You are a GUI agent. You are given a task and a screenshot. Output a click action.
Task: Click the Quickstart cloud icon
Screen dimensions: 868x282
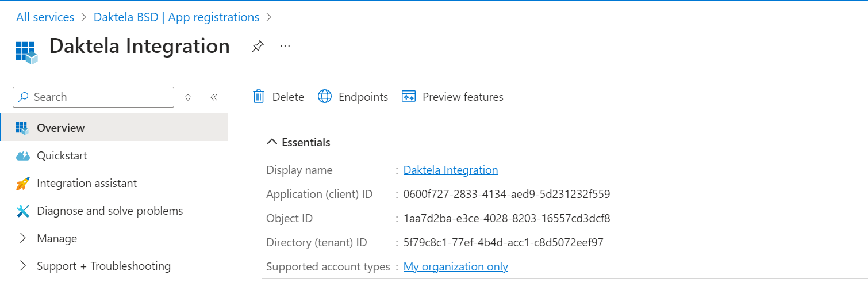[x=23, y=156]
